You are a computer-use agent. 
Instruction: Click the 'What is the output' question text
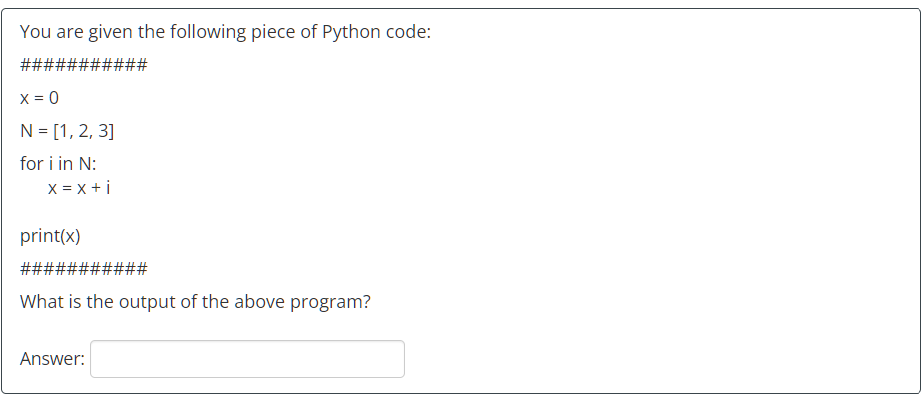coord(195,302)
